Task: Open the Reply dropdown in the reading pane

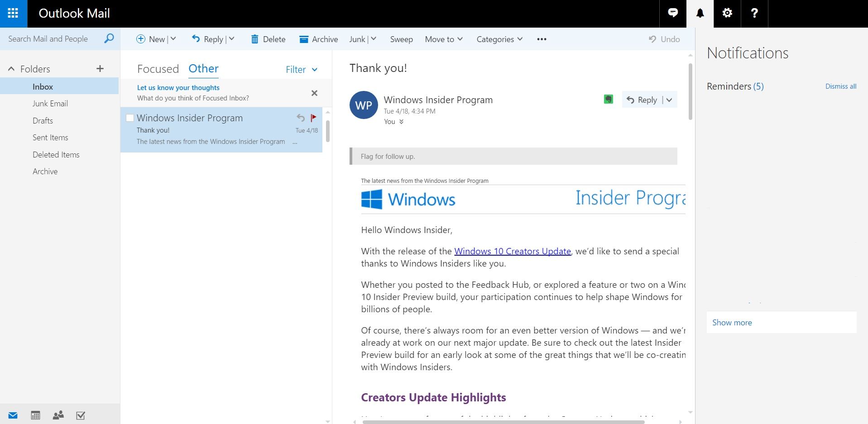Action: 669,100
